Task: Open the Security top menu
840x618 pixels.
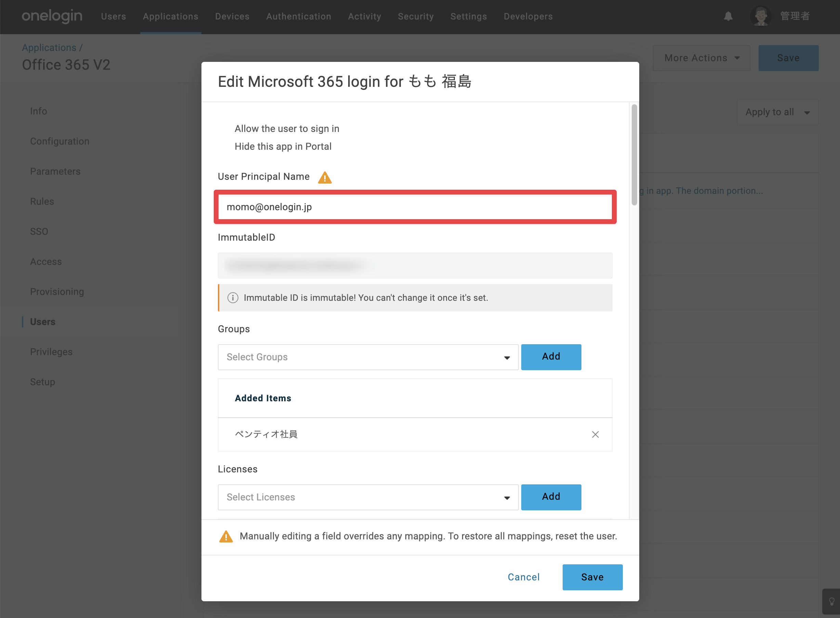Action: [416, 16]
